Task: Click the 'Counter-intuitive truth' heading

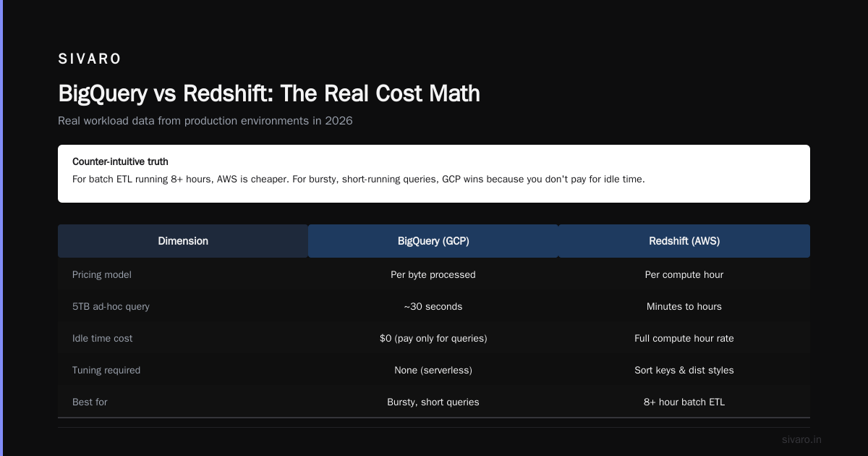Action: click(x=120, y=161)
